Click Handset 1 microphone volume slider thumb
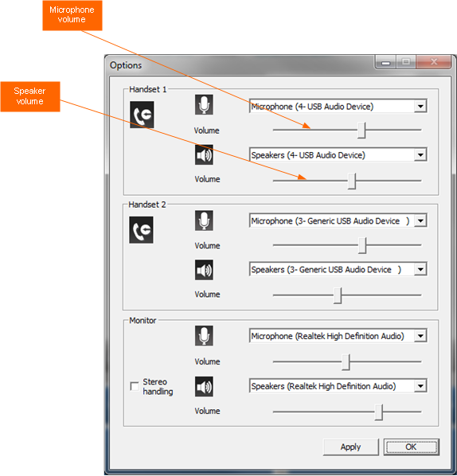457x476 pixels. (x=361, y=131)
